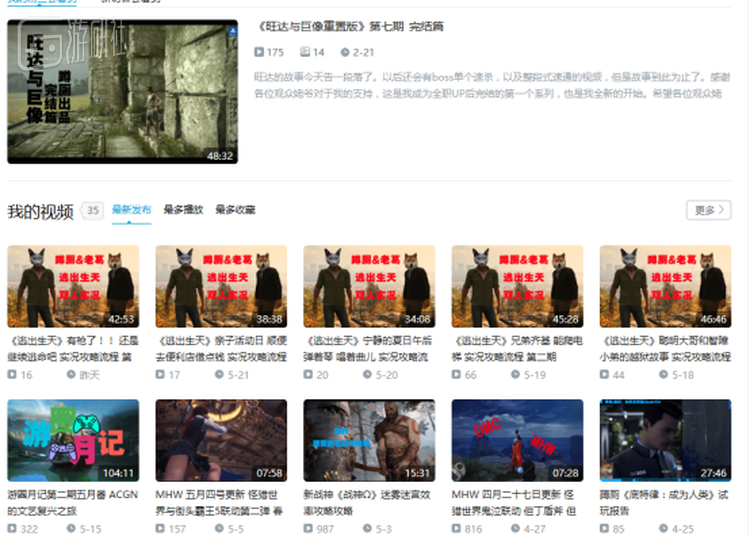The height and width of the screenshot is (536, 750).
Task: Open the 旺达与巨像 featured video thumbnail
Action: [122, 92]
